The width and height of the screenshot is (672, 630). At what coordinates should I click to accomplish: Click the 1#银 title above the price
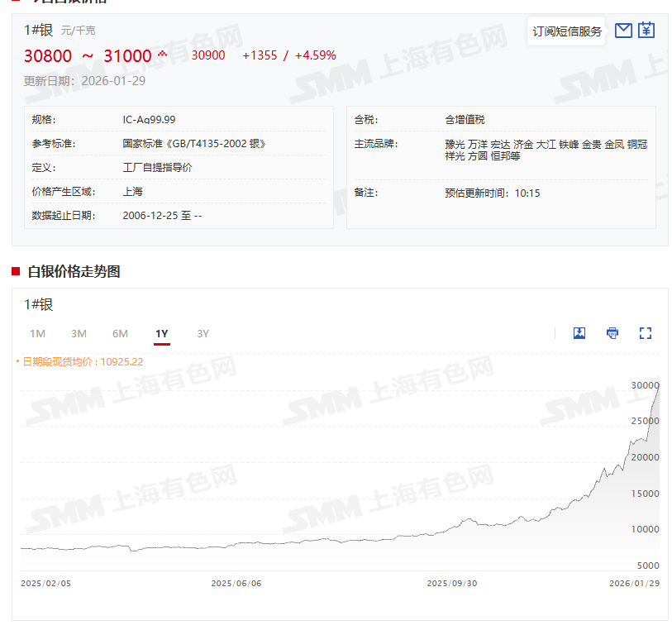click(x=38, y=30)
